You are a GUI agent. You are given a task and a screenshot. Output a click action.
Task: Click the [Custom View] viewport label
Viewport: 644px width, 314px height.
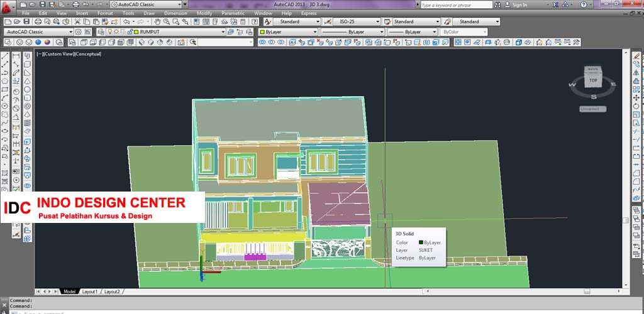point(58,54)
